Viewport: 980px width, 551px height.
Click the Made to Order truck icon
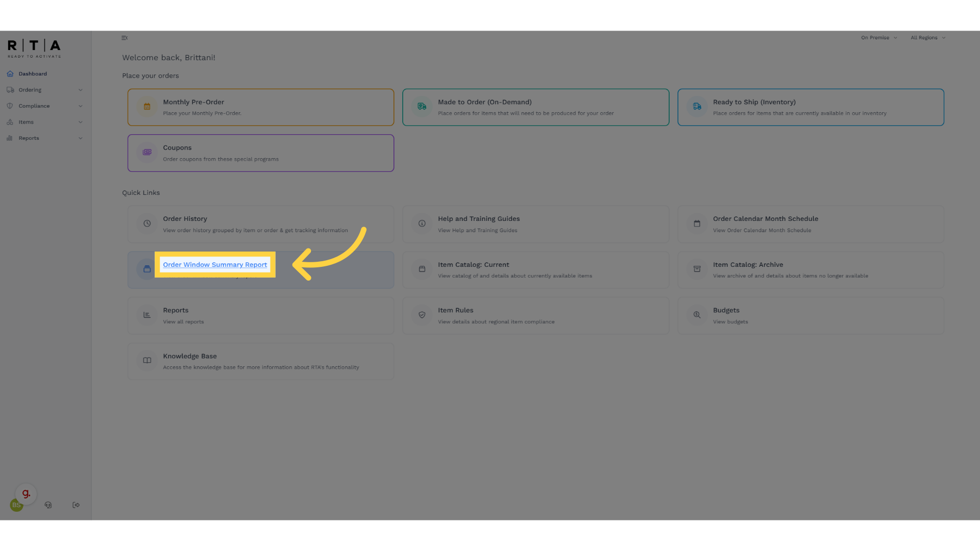(422, 107)
